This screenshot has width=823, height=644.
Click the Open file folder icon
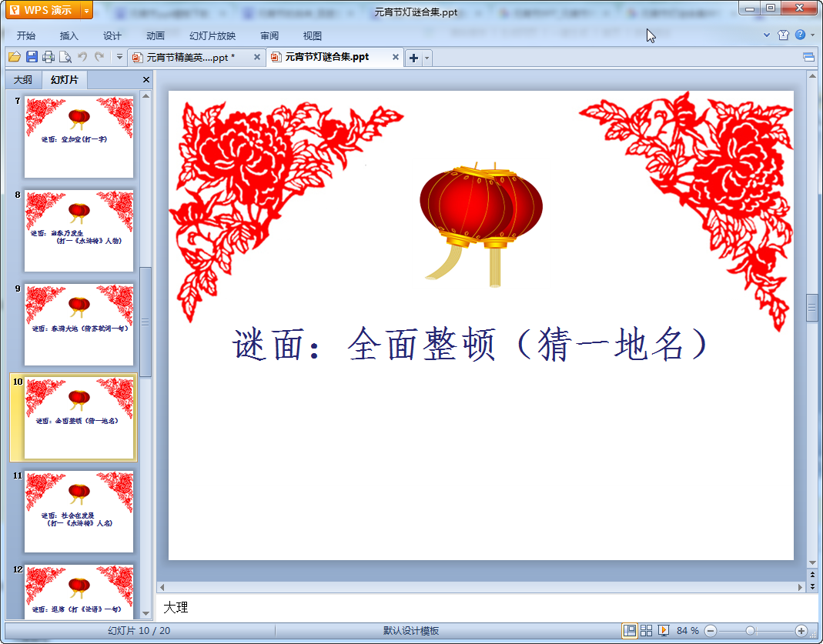click(15, 57)
